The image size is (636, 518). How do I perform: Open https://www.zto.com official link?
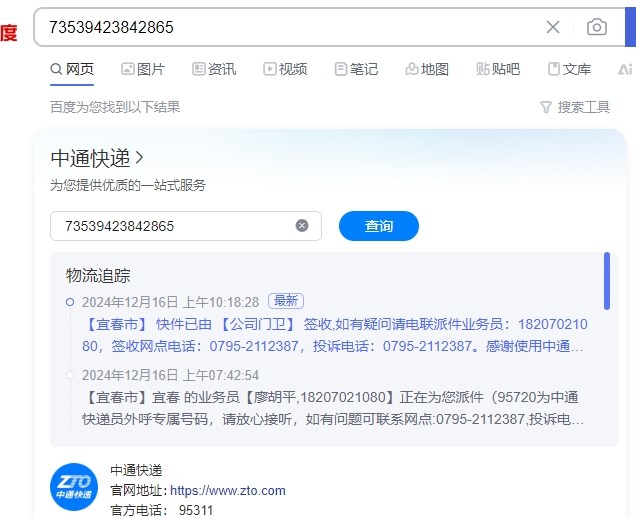point(228,490)
